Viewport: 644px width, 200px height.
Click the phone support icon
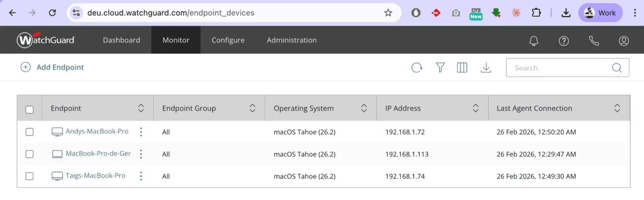pos(594,41)
